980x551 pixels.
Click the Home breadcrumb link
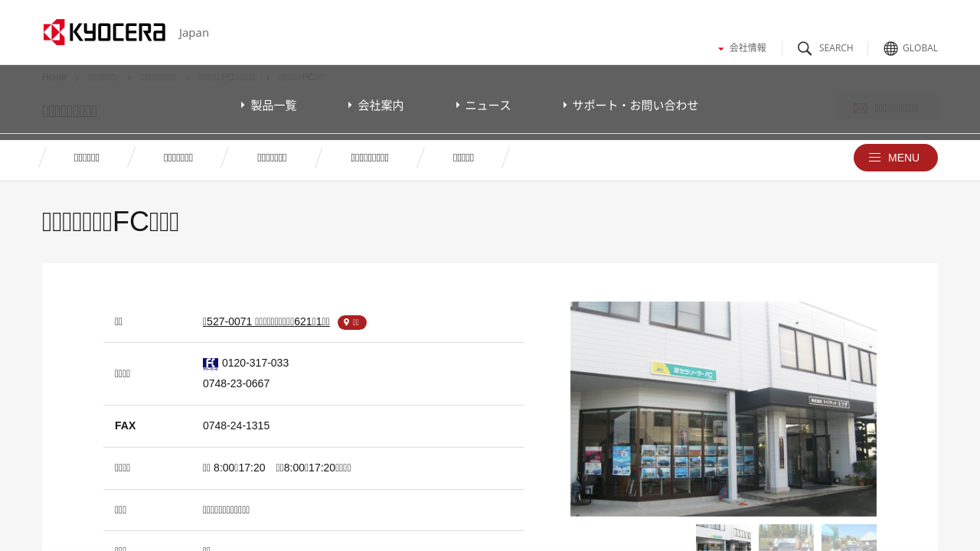(54, 77)
